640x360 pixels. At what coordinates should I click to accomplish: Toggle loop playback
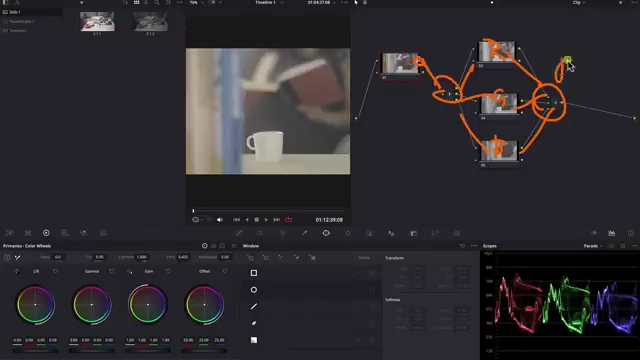click(x=289, y=220)
